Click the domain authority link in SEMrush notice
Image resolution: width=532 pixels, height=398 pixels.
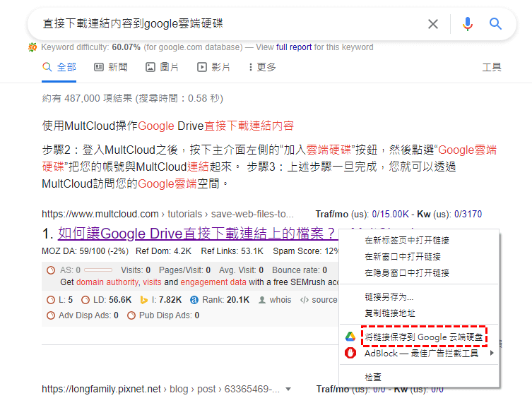107,282
